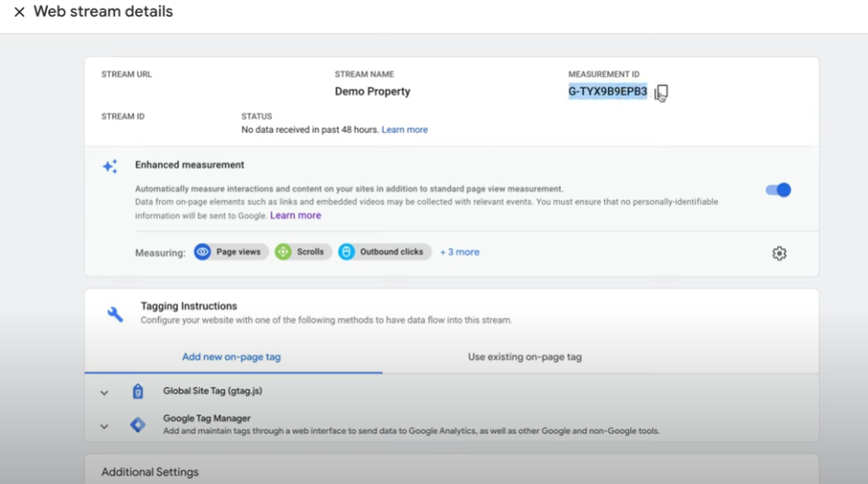Expand the Global Site Tag chevron
Screen dimensions: 868x484
(x=104, y=393)
